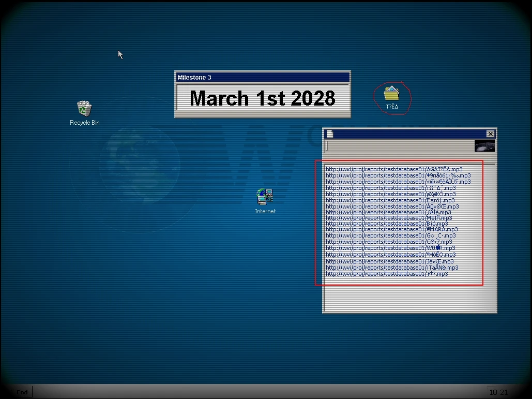Open the ¡Ω˚Δˆ.mp3 link
The height and width of the screenshot is (399, 532).
click(391, 188)
